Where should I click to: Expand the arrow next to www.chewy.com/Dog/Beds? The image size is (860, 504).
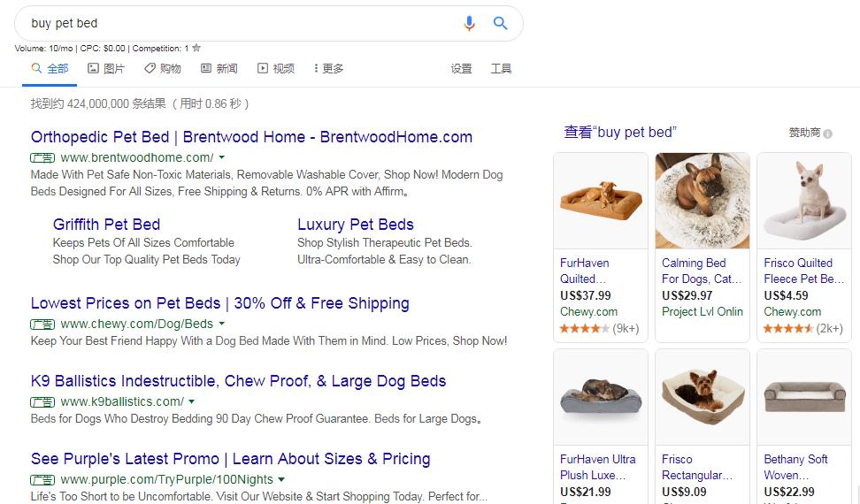point(221,324)
